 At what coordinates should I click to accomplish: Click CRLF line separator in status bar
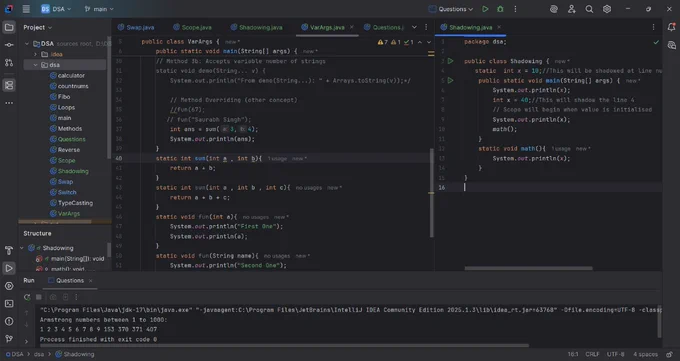[592, 354]
